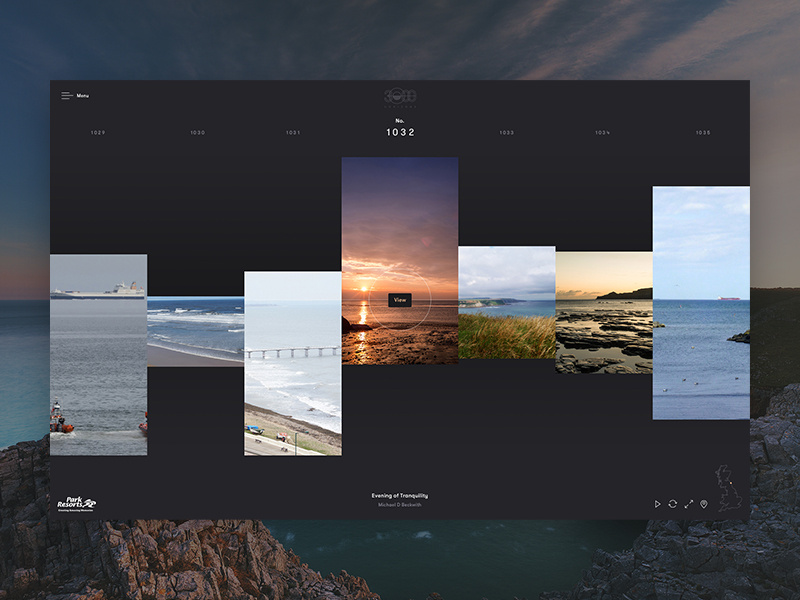Open the photographer Michael D Beckwith link
Image resolution: width=800 pixels, height=600 pixels.
(400, 505)
